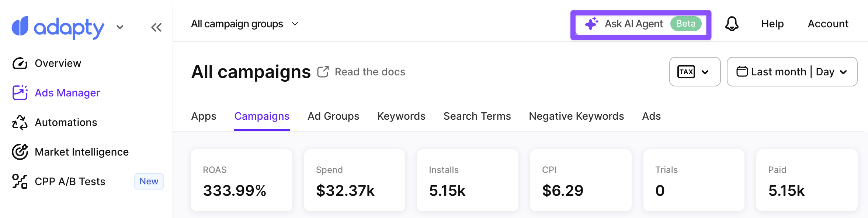The height and width of the screenshot is (218, 868).
Task: Click the New badge next to CPP A/B Tests
Action: [x=149, y=181]
